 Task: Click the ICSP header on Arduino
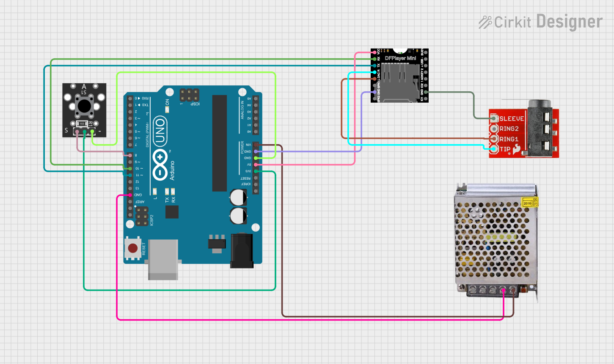(x=190, y=95)
